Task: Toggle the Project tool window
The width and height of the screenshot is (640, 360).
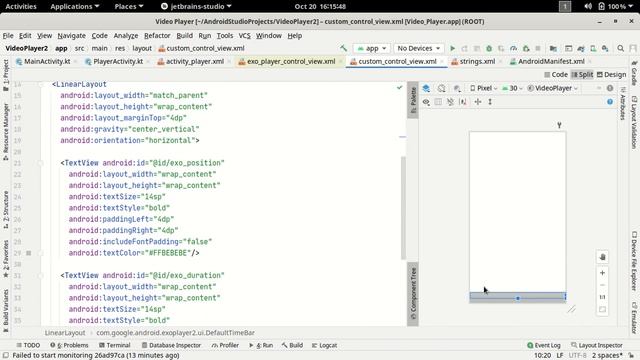Action: tap(6, 76)
